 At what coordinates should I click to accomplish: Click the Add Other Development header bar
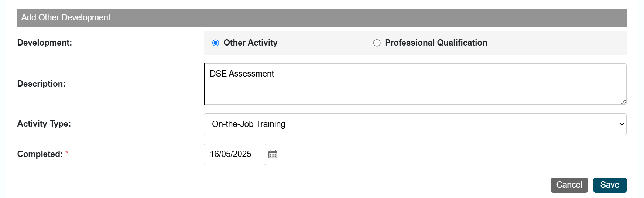[322, 18]
